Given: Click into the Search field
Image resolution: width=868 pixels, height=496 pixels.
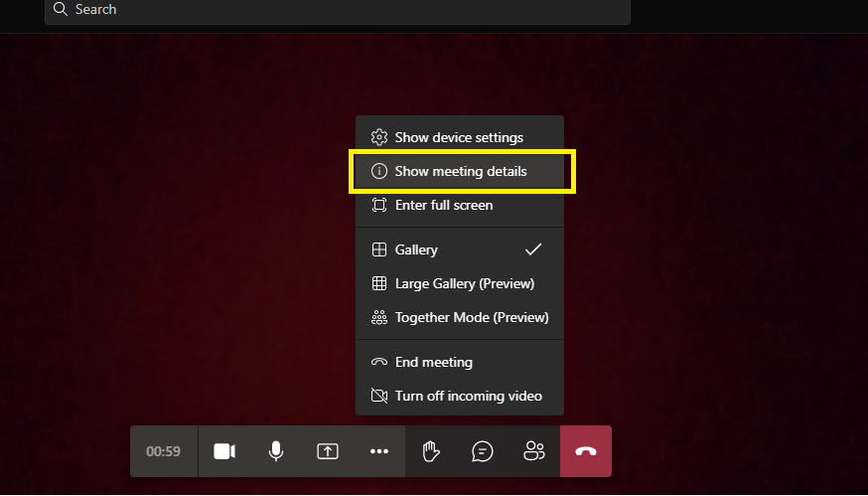Looking at the screenshot, I should (338, 10).
